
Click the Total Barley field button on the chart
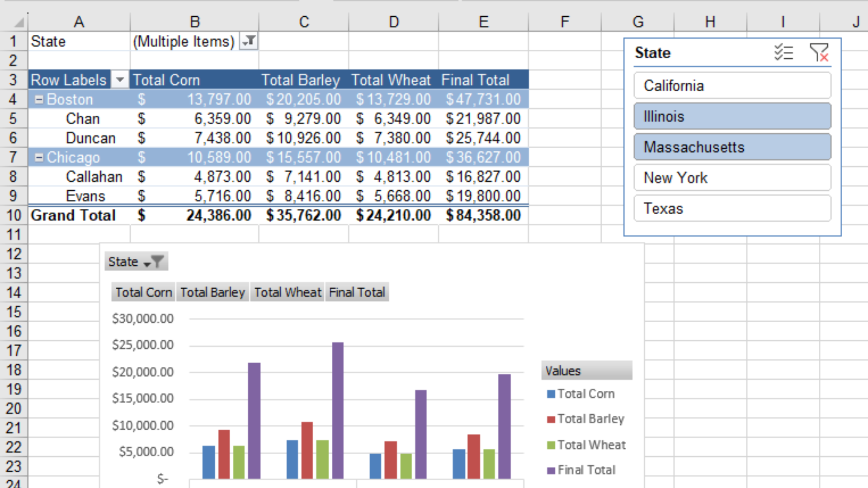pyautogui.click(x=212, y=292)
